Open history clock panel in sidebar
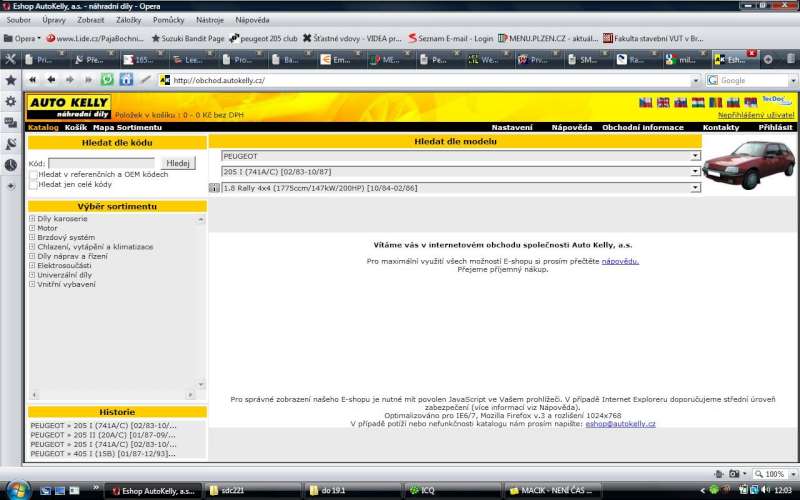The image size is (800, 500). click(x=10, y=165)
